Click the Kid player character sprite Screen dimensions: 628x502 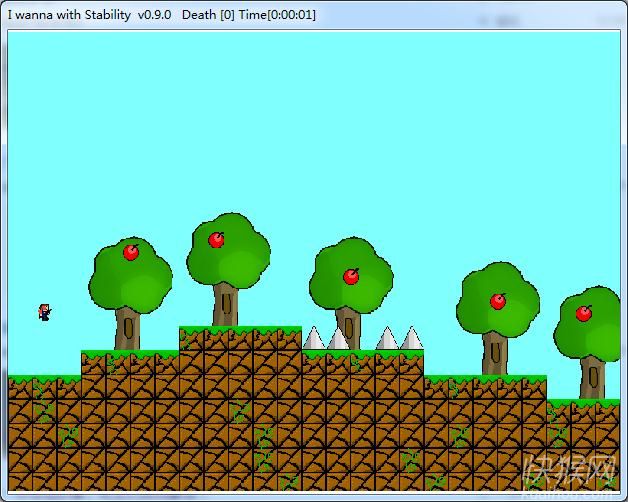point(45,312)
